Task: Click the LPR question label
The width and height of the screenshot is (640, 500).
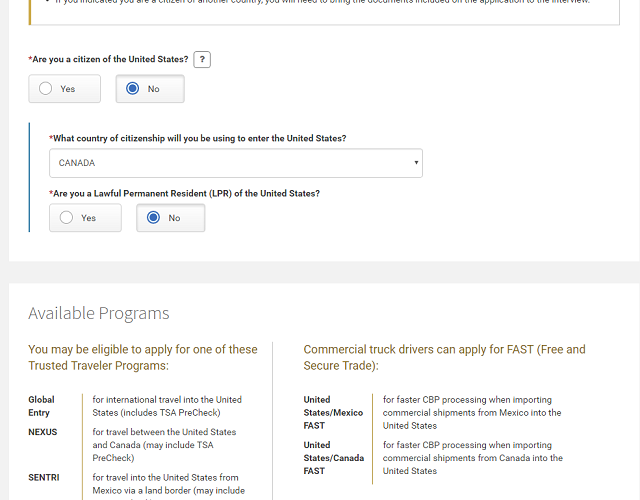Action: (x=184, y=193)
